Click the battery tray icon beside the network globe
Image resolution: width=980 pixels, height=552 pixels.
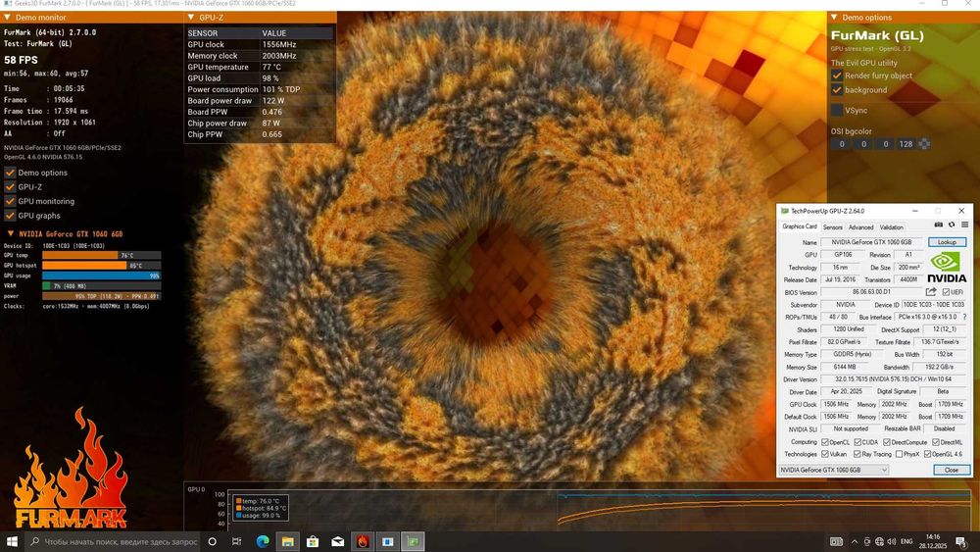(x=867, y=541)
